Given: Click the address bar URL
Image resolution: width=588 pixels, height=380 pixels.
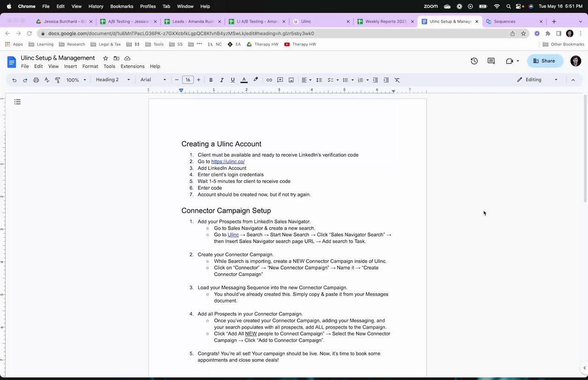Looking at the screenshot, I should 181,34.
